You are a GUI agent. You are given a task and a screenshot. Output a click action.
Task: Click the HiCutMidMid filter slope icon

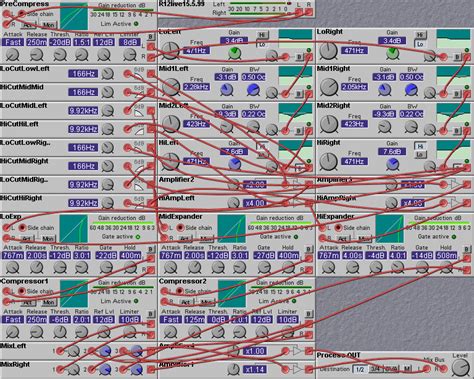click(139, 95)
